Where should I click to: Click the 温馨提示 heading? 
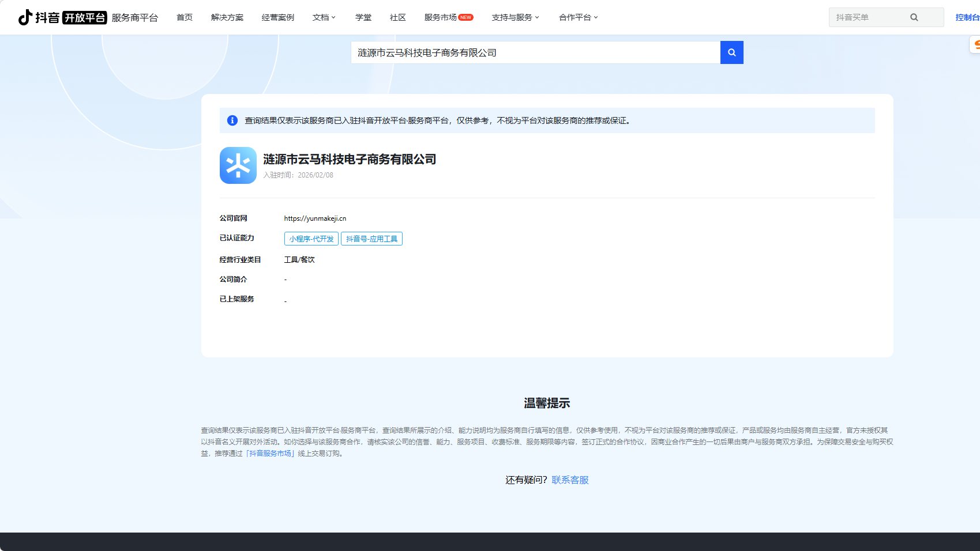tap(547, 403)
